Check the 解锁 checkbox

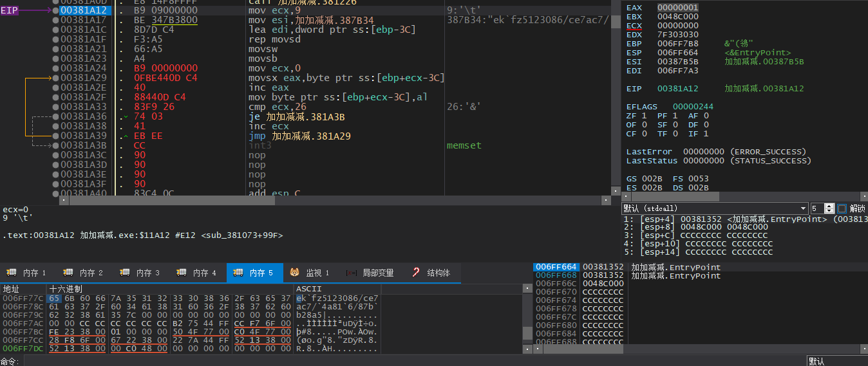coord(842,208)
